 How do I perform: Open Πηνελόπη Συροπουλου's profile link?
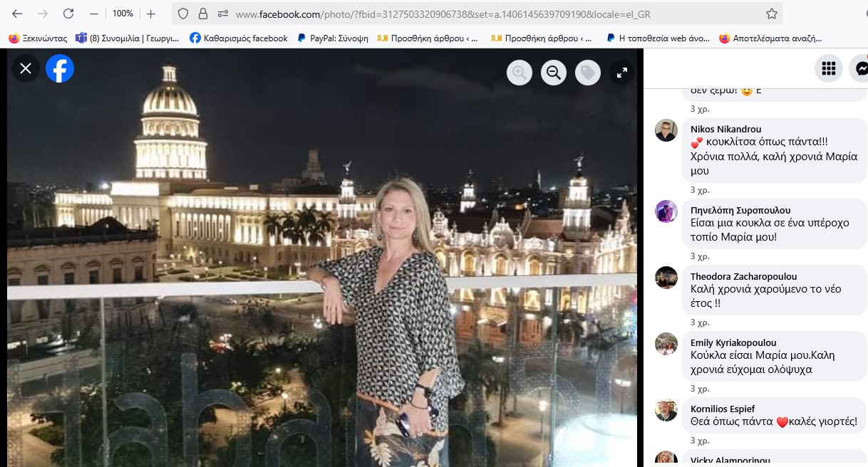coord(740,210)
